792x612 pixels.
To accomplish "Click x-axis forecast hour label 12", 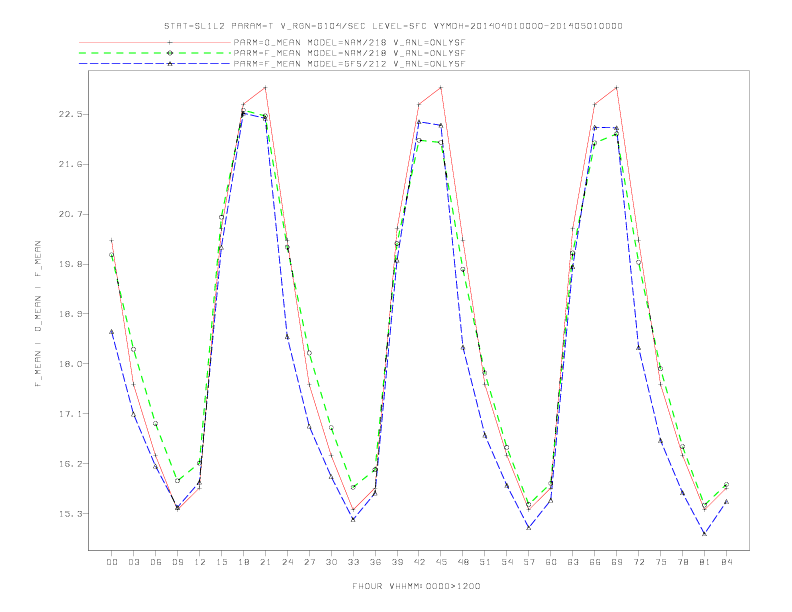I will point(200,562).
